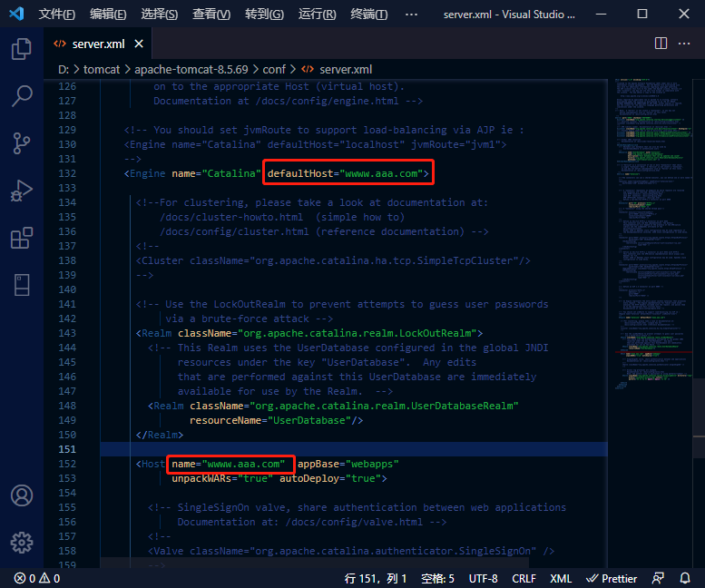Click unpackWARs="true" attribute
Image resolution: width=705 pixels, height=588 pixels.
pos(222,478)
